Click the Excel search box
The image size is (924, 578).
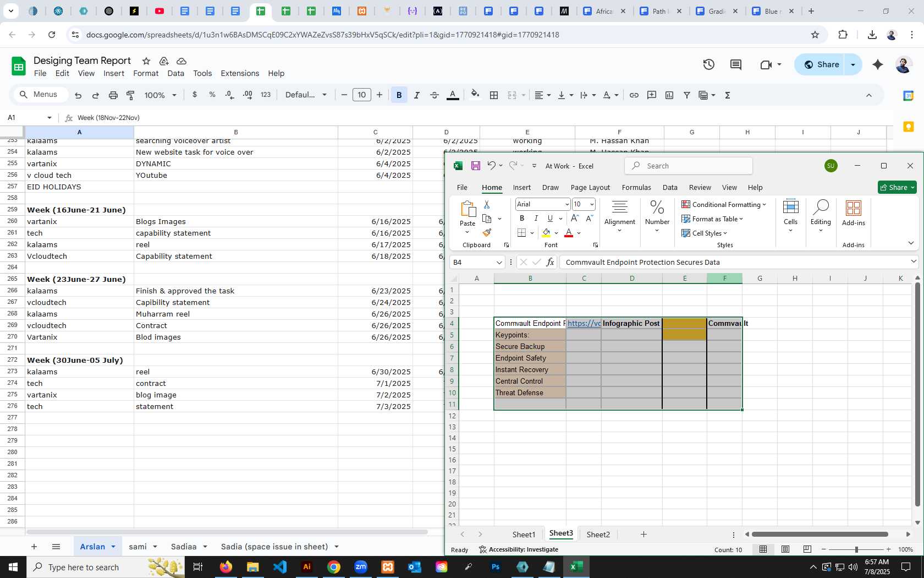pyautogui.click(x=689, y=166)
